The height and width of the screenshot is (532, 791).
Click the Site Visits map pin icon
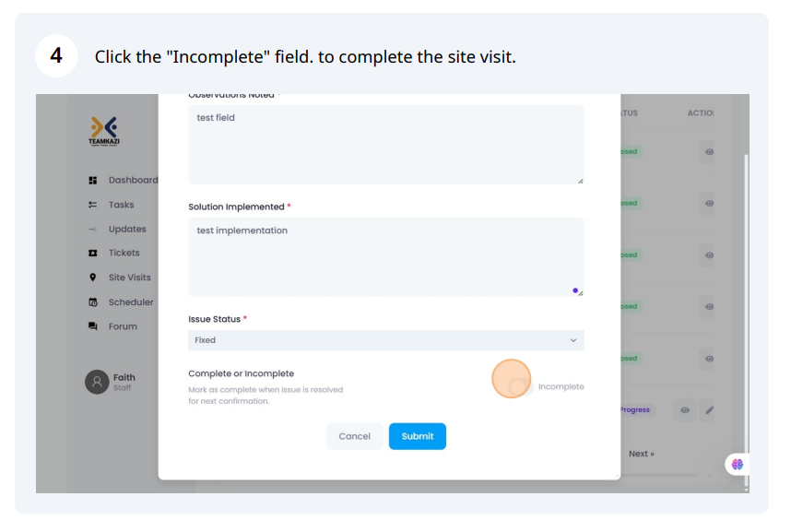pos(93,278)
